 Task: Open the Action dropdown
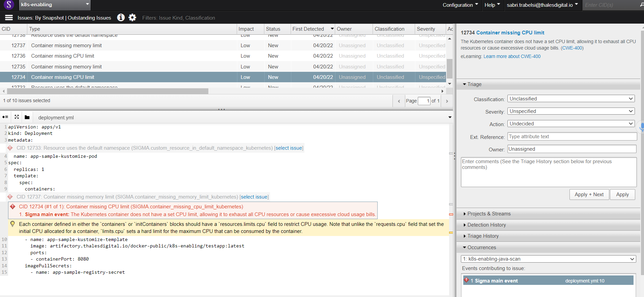571,124
